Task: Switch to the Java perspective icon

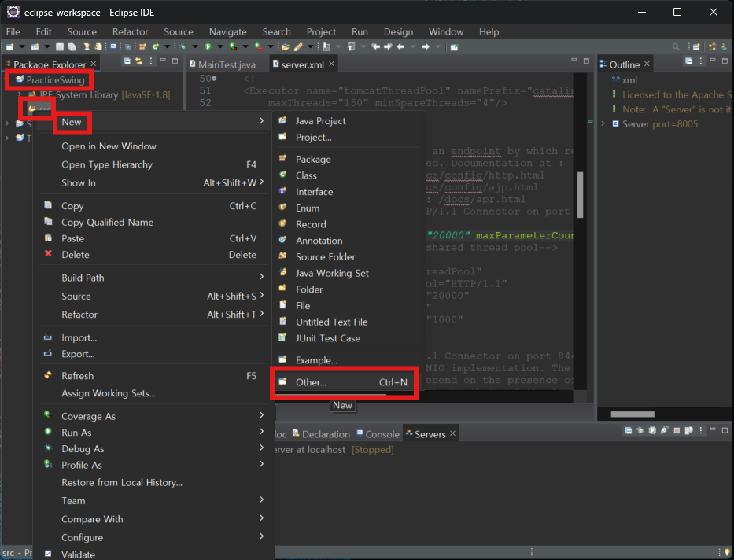Action: pyautogui.click(x=725, y=46)
